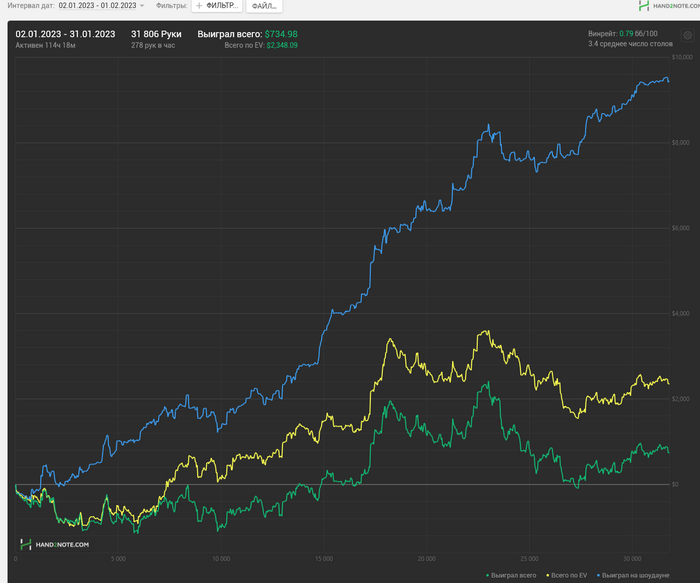The image size is (700, 583).
Task: Click the $6,000 y-axis label
Action: pyautogui.click(x=681, y=228)
